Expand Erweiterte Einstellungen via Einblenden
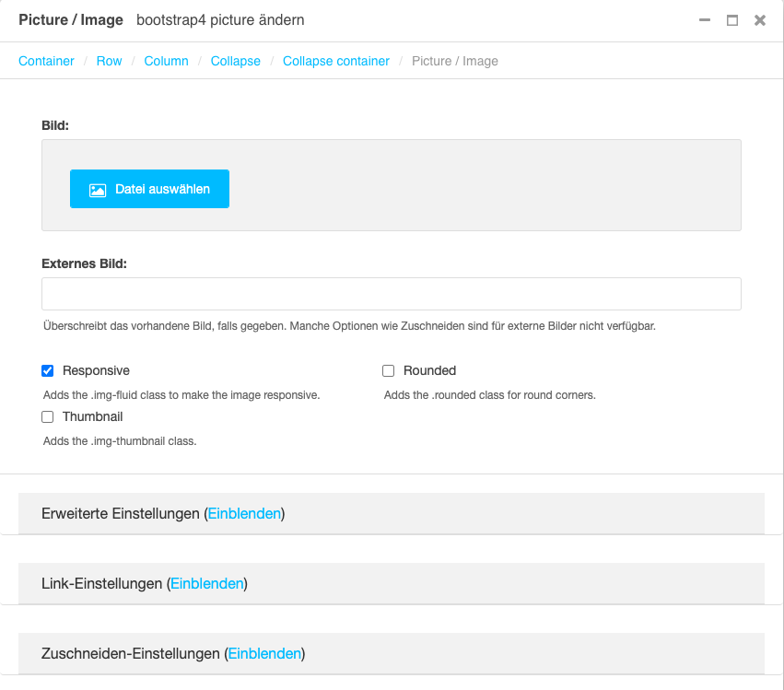The height and width of the screenshot is (690, 784). 244,513
